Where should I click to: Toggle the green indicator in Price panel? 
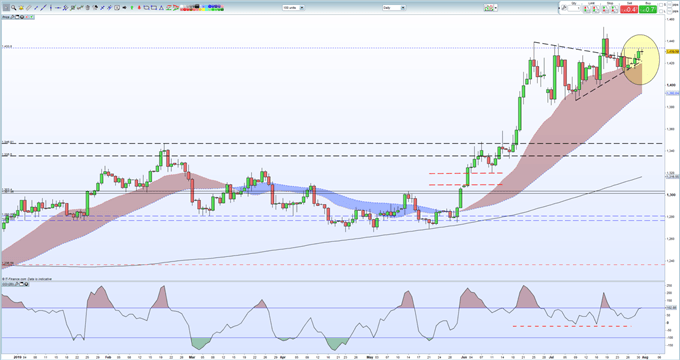point(32,17)
